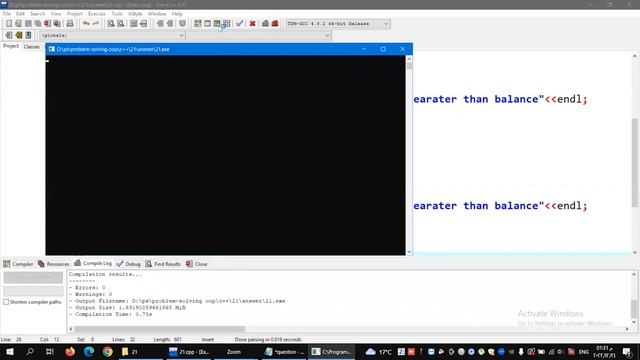Screen dimensions: 640x360
Task: Open the Execute menu
Action: point(97,14)
